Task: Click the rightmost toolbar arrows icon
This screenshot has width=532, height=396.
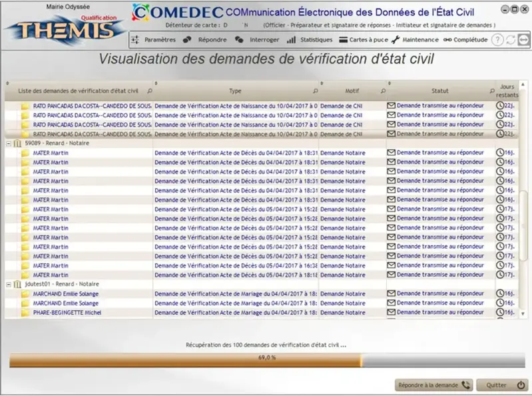Action: 524,40
